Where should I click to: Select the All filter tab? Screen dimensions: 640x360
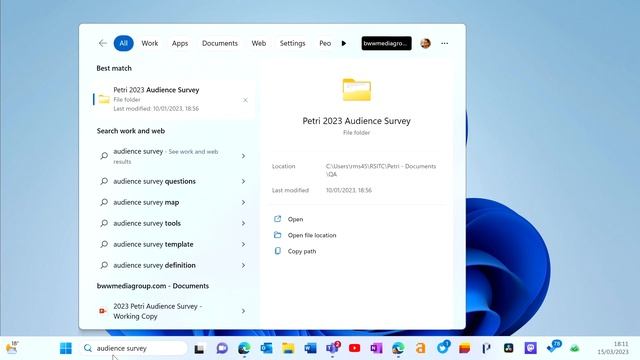(x=123, y=43)
